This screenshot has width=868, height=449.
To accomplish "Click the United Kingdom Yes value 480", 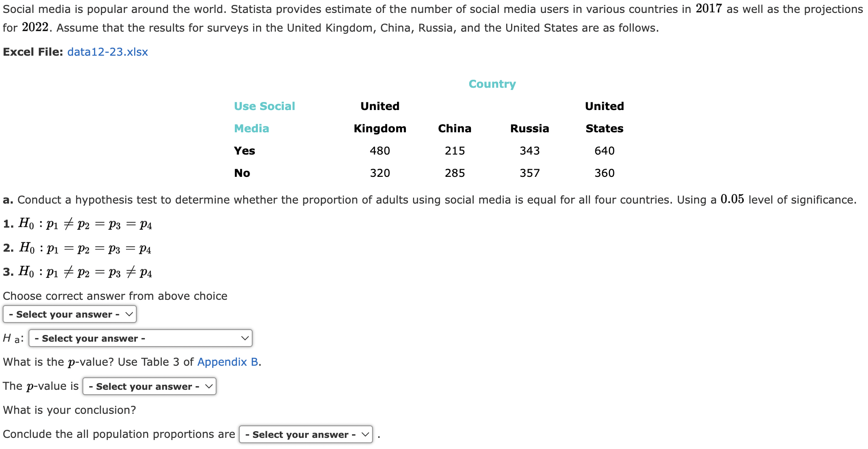I will (x=380, y=151).
